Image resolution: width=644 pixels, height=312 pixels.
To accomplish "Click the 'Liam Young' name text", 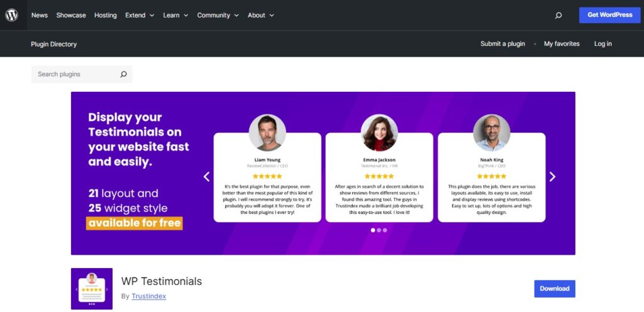I will (267, 160).
